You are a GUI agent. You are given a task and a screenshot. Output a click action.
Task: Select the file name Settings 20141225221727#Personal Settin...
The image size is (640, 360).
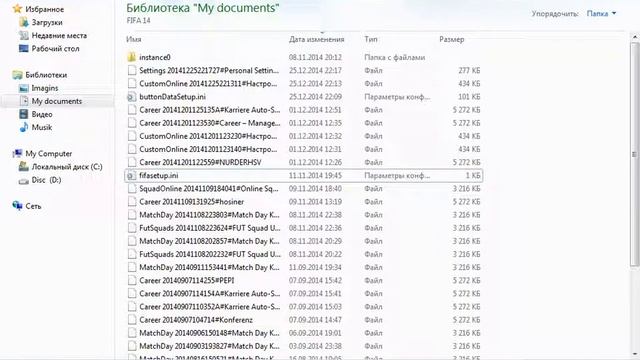coord(209,71)
